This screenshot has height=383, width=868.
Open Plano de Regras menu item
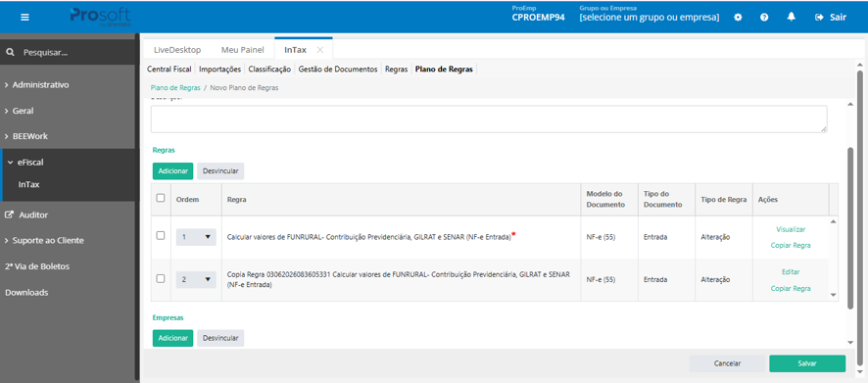(x=444, y=70)
